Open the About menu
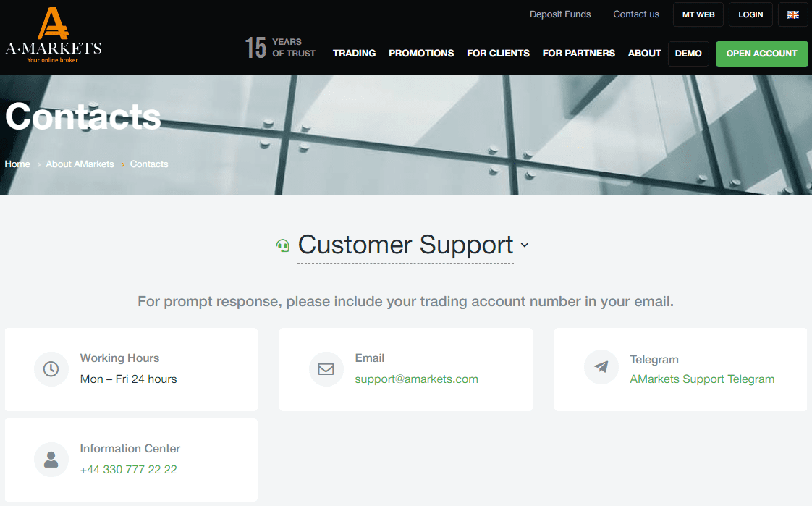The width and height of the screenshot is (812, 506). (x=644, y=54)
